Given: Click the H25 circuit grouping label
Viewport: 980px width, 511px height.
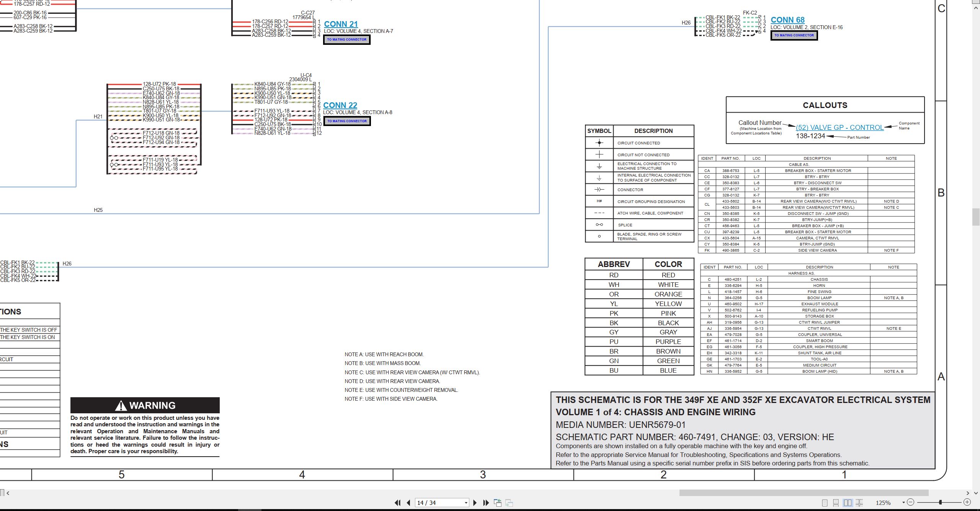Looking at the screenshot, I should click(x=98, y=210).
